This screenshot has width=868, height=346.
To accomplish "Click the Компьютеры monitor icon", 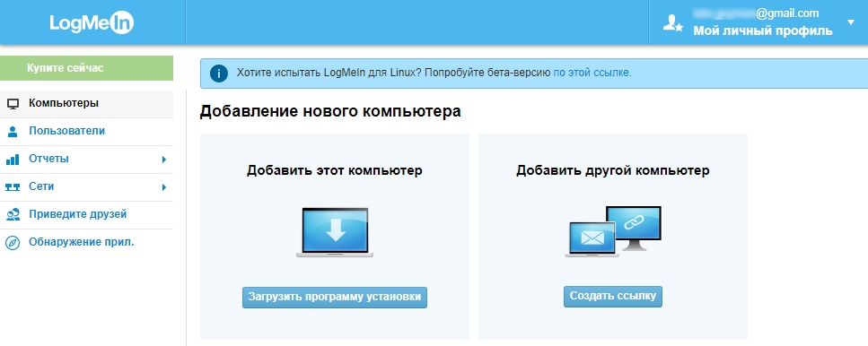I will 13,104.
